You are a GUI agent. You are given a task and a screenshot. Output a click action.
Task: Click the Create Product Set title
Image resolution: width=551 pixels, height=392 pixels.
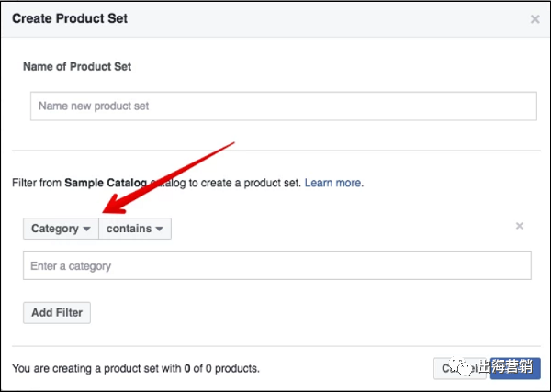tap(70, 18)
